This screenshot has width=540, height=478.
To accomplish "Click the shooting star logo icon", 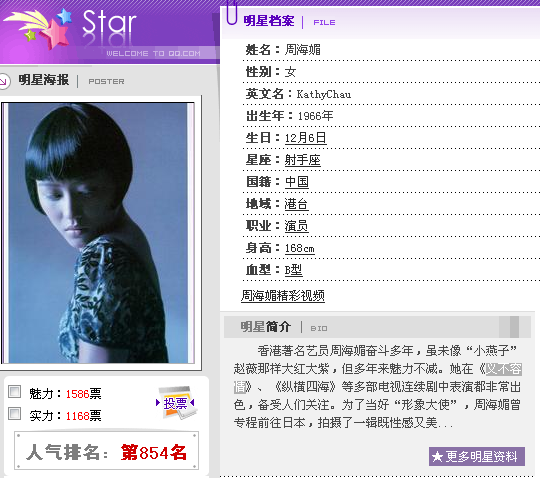I will (x=39, y=29).
